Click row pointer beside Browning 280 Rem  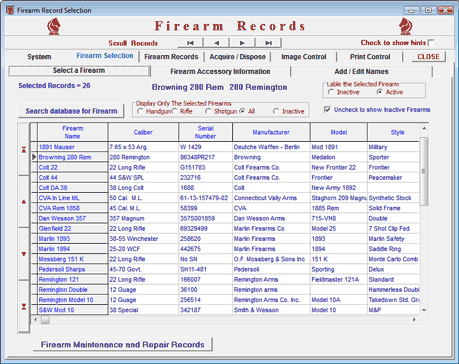(x=34, y=157)
